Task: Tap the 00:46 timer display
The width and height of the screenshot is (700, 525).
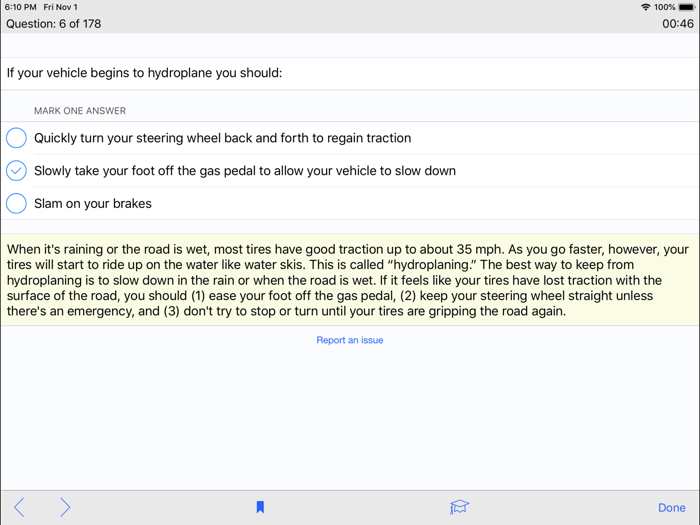Action: [x=678, y=24]
